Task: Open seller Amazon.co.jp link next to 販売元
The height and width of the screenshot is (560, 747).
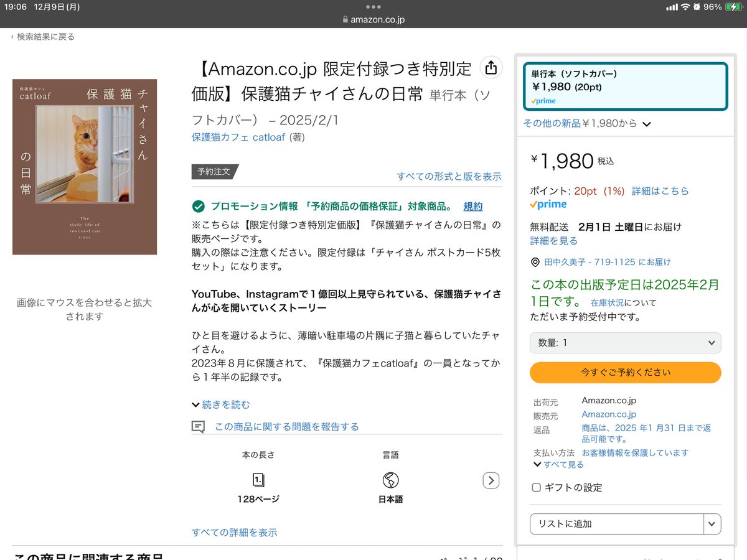Action: [609, 414]
